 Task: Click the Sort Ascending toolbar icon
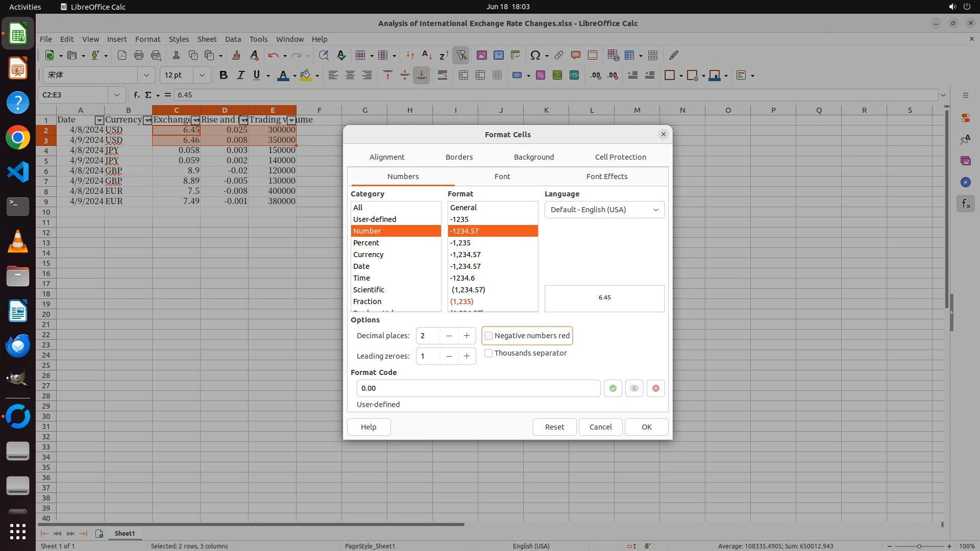coord(427,55)
